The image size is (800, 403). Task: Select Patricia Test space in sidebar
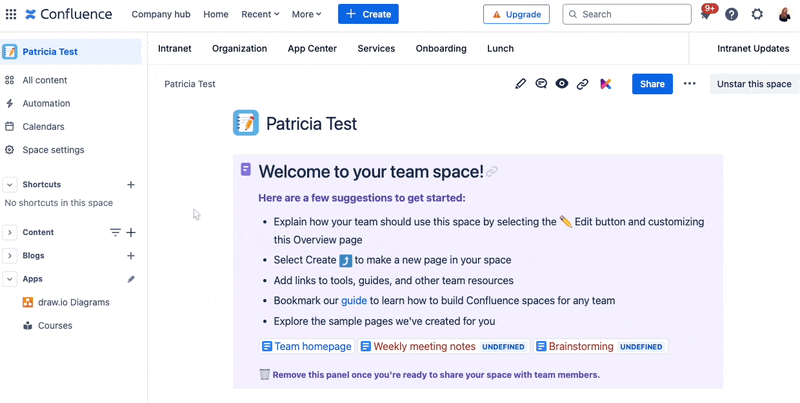point(71,52)
